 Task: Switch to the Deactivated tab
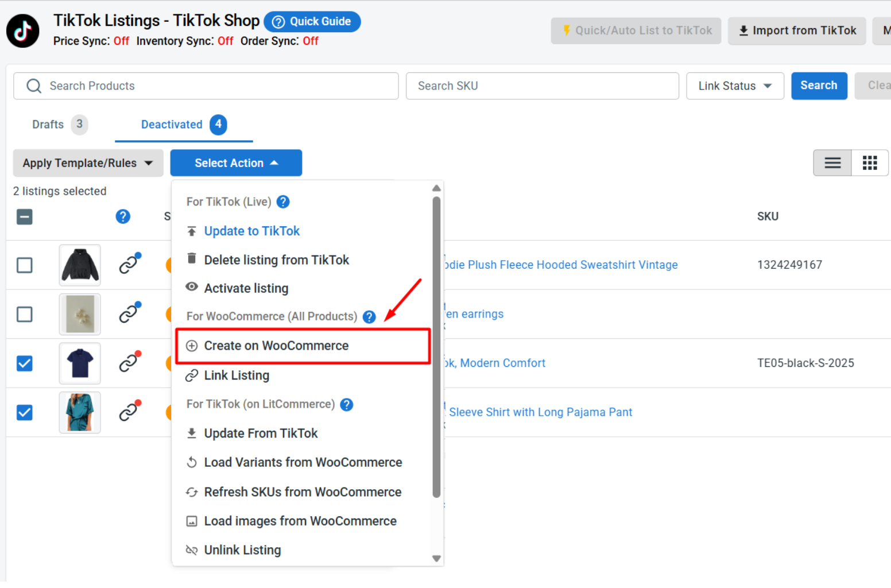[184, 125]
